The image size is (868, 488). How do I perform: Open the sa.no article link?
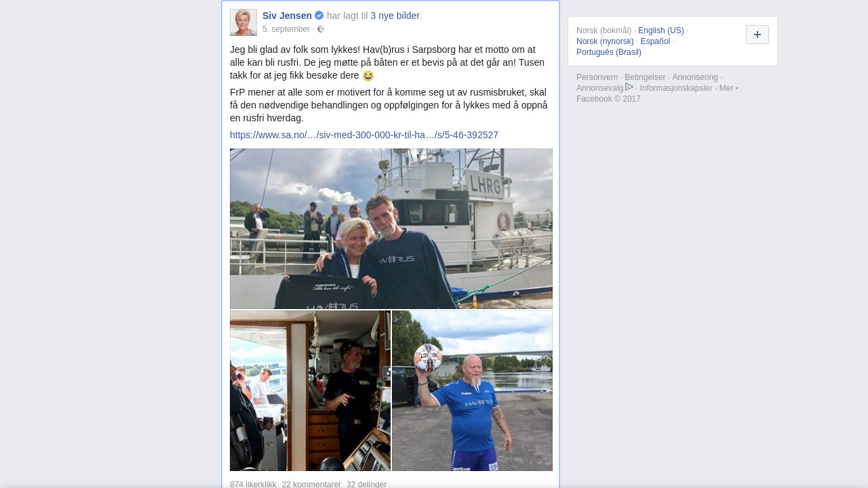pyautogui.click(x=364, y=135)
